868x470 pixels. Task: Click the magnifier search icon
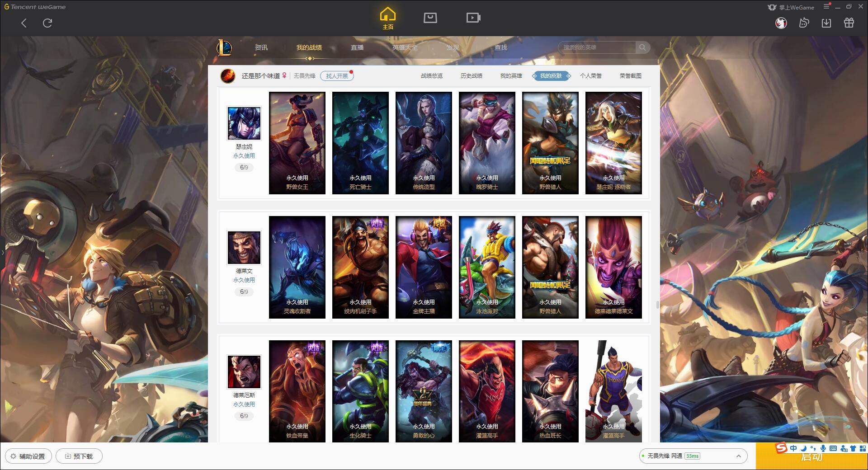click(642, 47)
